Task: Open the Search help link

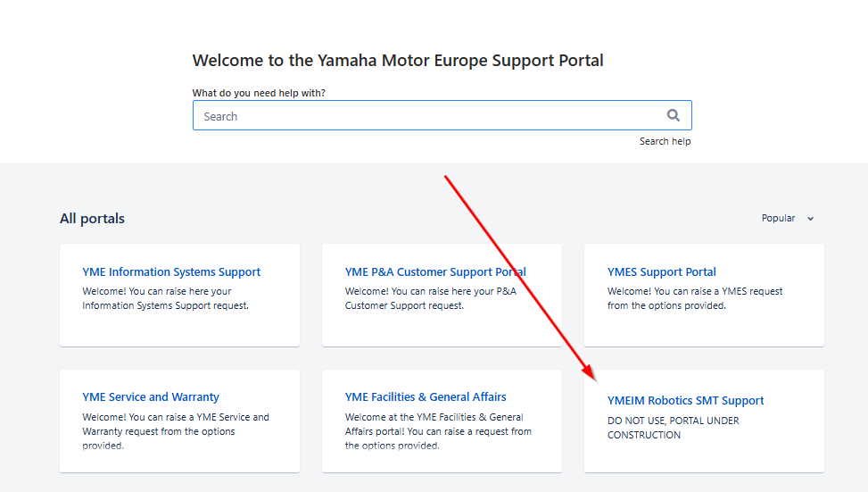Action: [x=665, y=141]
